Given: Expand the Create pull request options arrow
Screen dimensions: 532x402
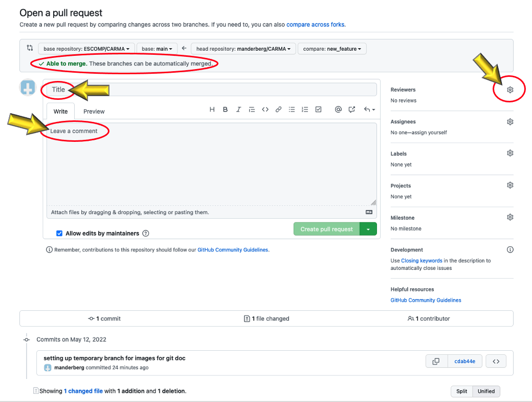Looking at the screenshot, I should 368,229.
